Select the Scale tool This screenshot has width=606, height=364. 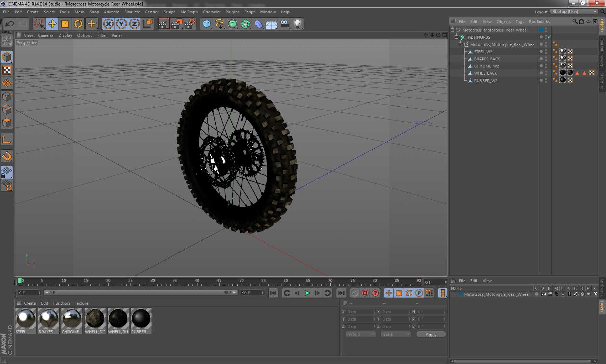pos(65,24)
